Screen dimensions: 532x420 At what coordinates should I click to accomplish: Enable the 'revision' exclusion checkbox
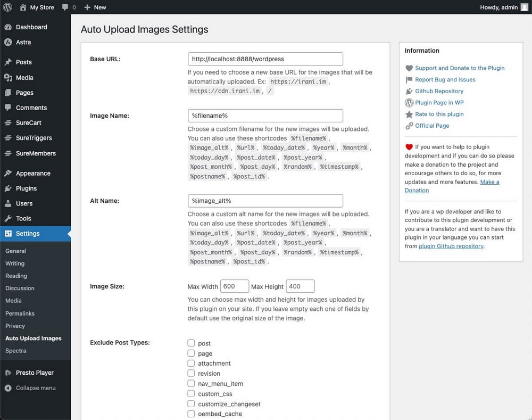[x=191, y=374]
